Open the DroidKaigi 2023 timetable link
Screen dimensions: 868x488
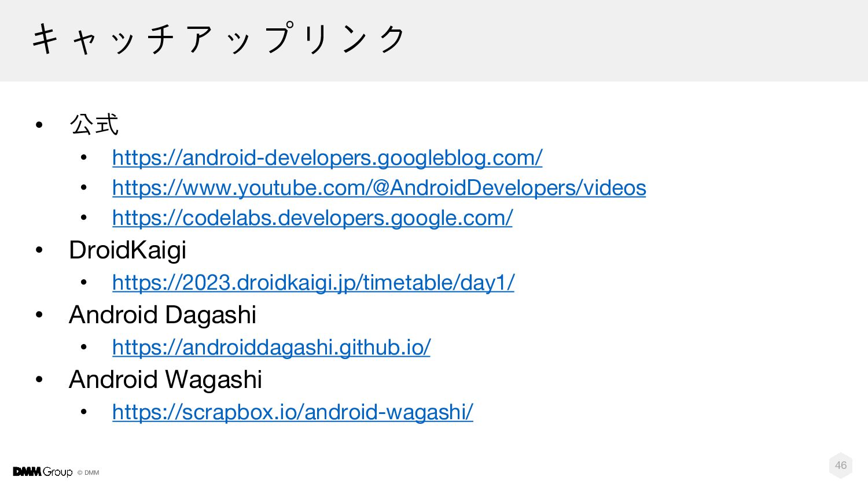pos(313,283)
